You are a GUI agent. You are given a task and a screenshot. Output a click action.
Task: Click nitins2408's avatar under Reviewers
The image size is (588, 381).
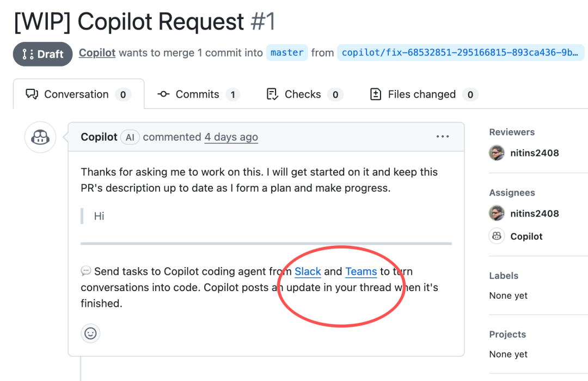pyautogui.click(x=497, y=153)
